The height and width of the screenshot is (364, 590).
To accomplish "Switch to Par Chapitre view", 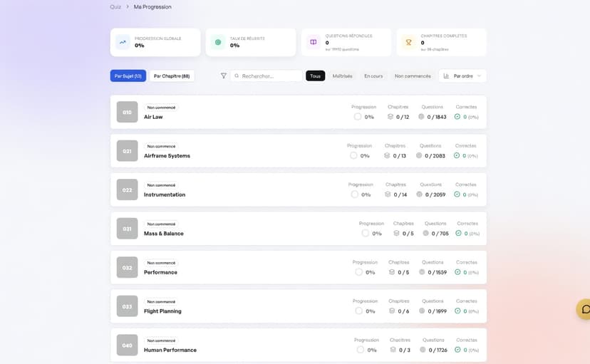I will coord(172,76).
